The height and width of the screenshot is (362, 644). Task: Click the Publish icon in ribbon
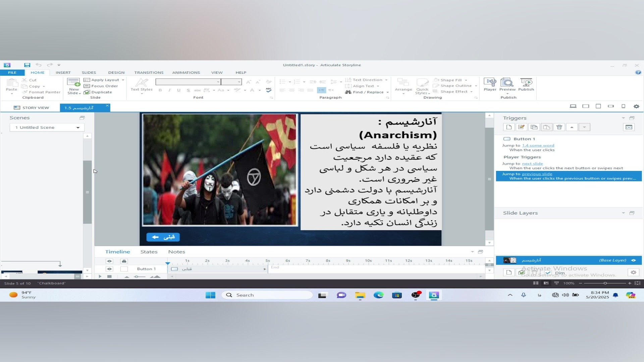(x=526, y=82)
